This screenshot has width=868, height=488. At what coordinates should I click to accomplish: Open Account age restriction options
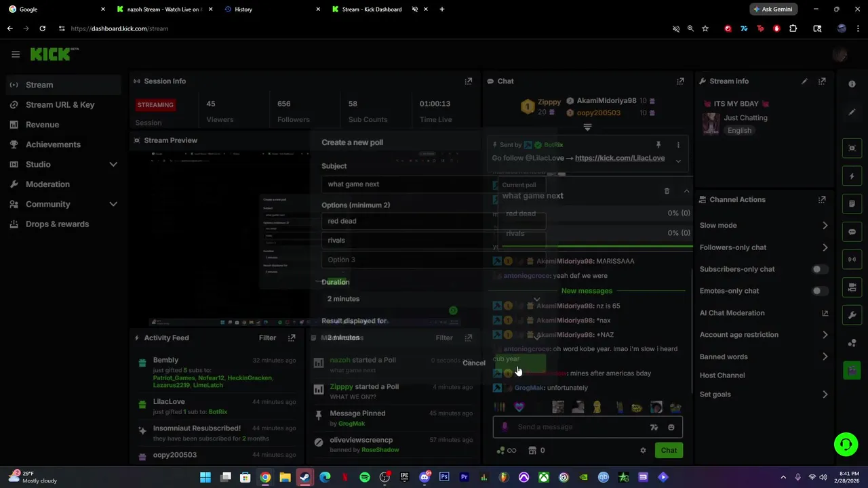coord(764,335)
